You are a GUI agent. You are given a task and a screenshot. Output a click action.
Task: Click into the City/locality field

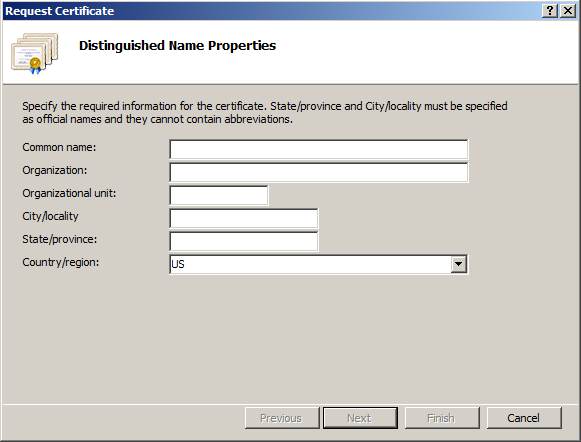(244, 218)
